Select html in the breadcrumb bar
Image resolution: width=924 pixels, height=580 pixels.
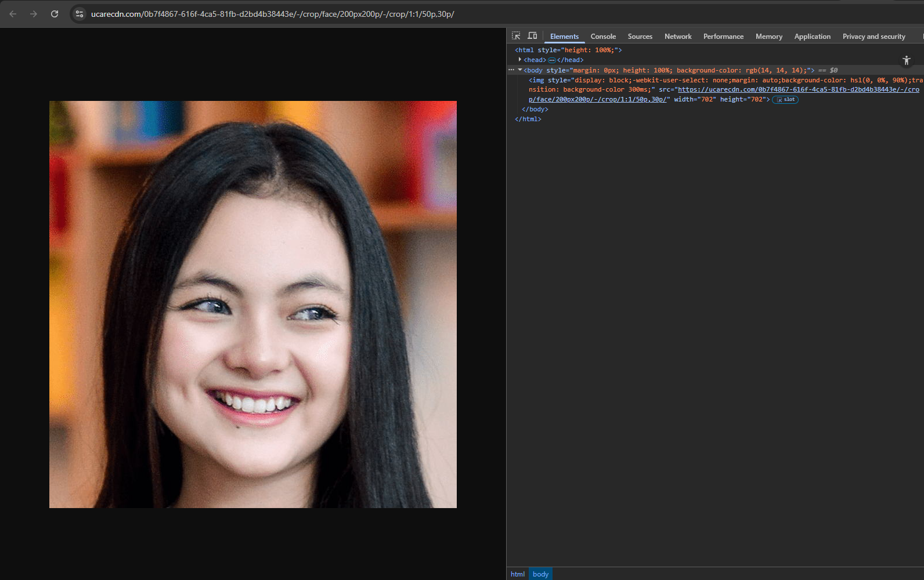pyautogui.click(x=518, y=574)
